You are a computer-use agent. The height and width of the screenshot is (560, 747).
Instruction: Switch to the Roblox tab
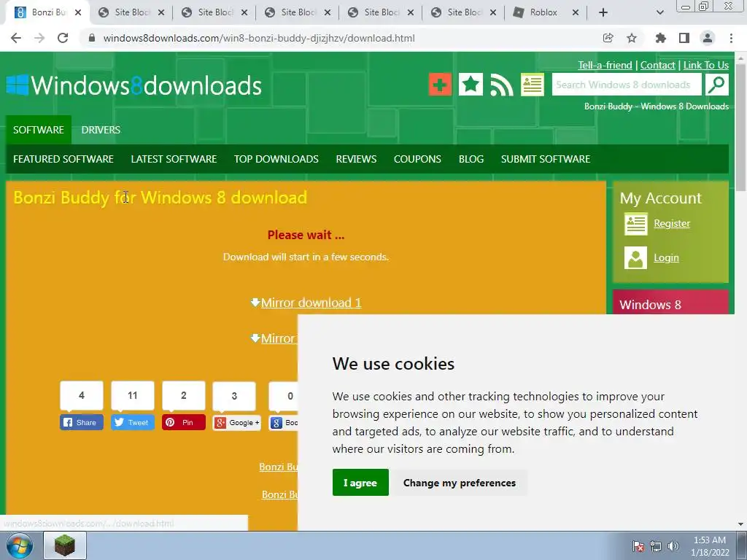click(543, 12)
